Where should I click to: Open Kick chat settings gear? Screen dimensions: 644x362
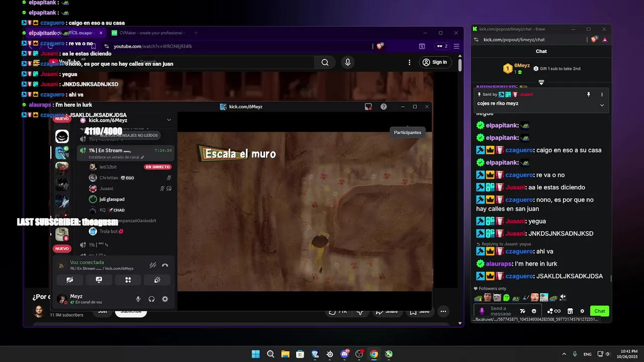[582, 311]
